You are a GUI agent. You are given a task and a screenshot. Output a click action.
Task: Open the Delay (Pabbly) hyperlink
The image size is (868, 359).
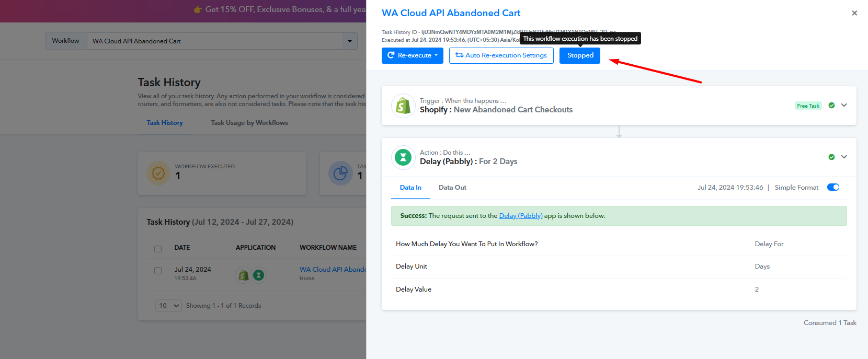pyautogui.click(x=521, y=216)
